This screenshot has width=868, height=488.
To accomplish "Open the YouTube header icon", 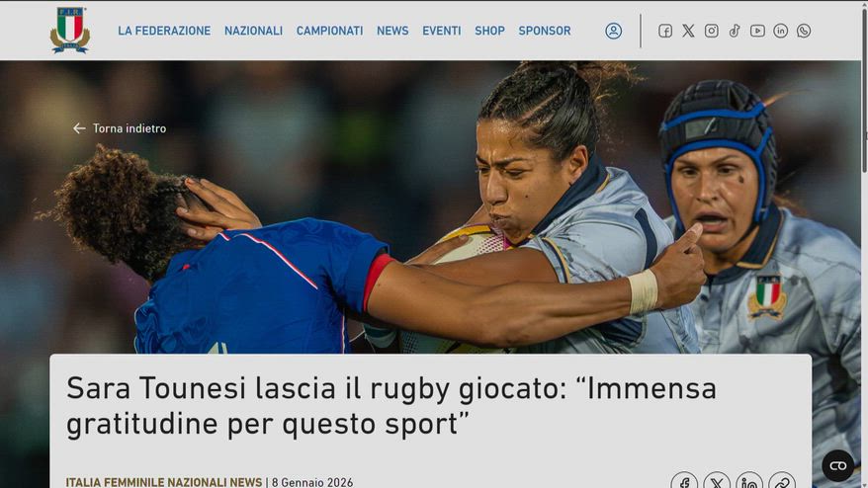I will 757,31.
